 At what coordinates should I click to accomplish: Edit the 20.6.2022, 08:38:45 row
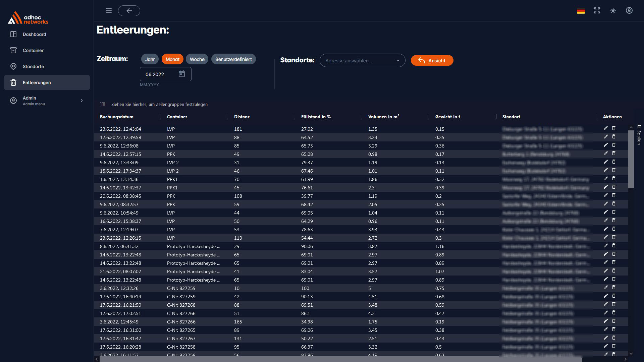coord(605,195)
